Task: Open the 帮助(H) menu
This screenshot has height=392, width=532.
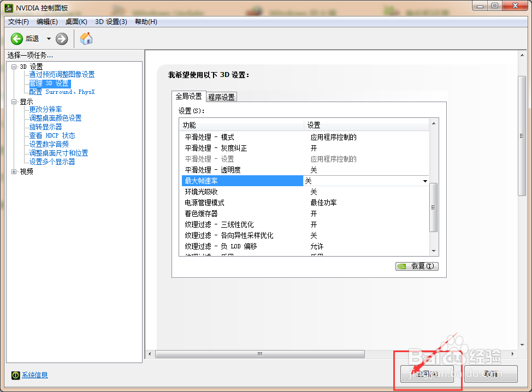Action: tap(146, 22)
